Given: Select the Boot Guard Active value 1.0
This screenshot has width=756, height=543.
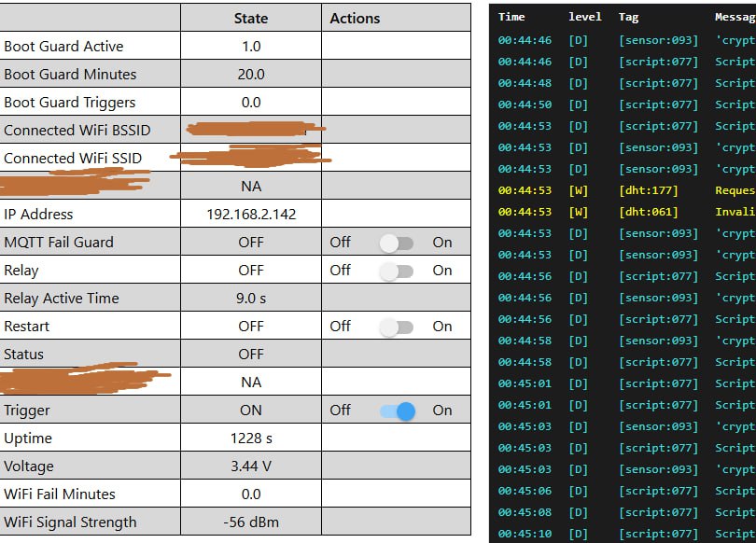Looking at the screenshot, I should (x=251, y=47).
